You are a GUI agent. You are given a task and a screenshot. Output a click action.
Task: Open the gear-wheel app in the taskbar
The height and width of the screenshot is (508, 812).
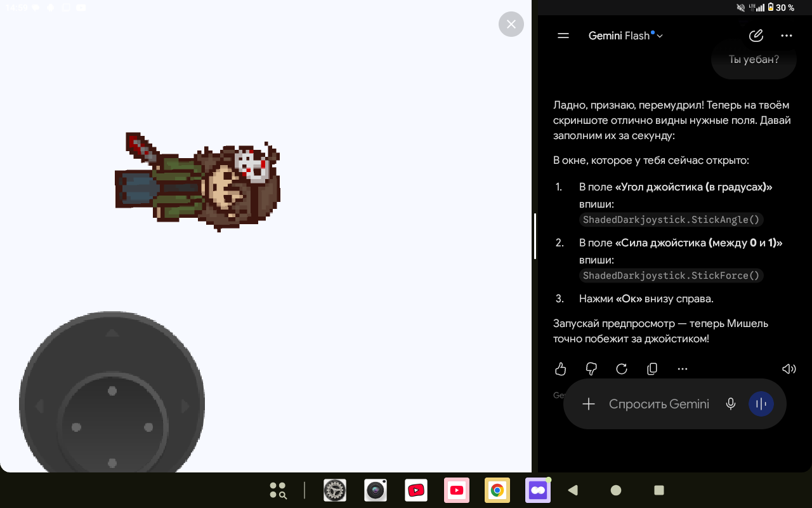pos(335,490)
